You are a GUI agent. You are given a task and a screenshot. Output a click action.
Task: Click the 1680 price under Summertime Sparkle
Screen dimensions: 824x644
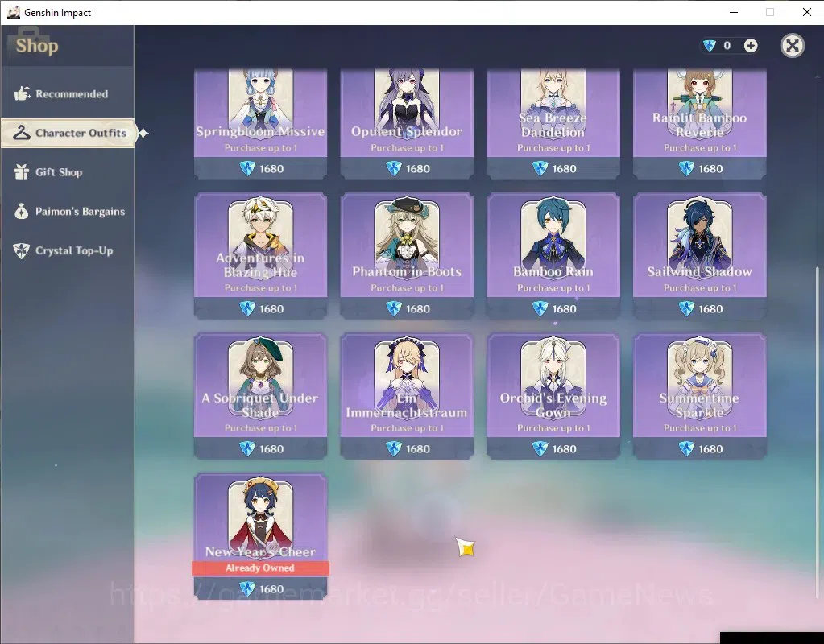pos(710,449)
